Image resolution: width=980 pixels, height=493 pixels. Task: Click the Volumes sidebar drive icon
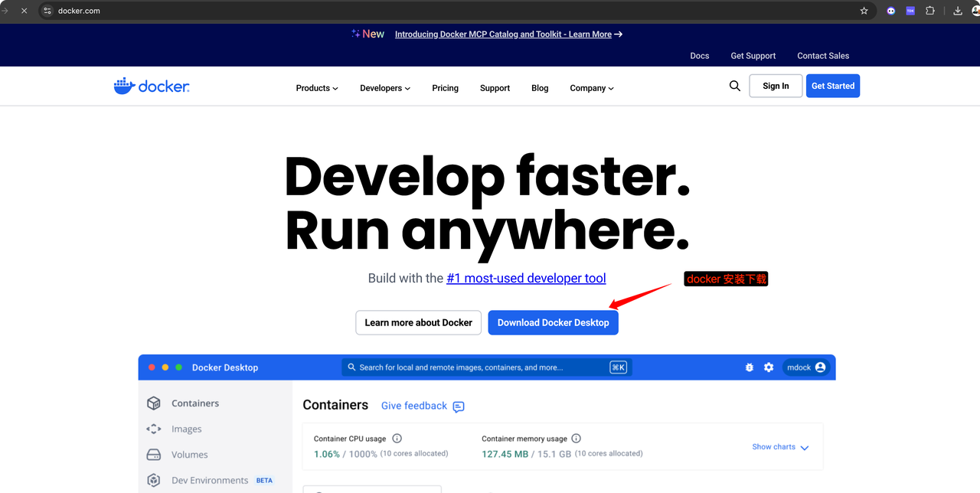[x=154, y=455]
